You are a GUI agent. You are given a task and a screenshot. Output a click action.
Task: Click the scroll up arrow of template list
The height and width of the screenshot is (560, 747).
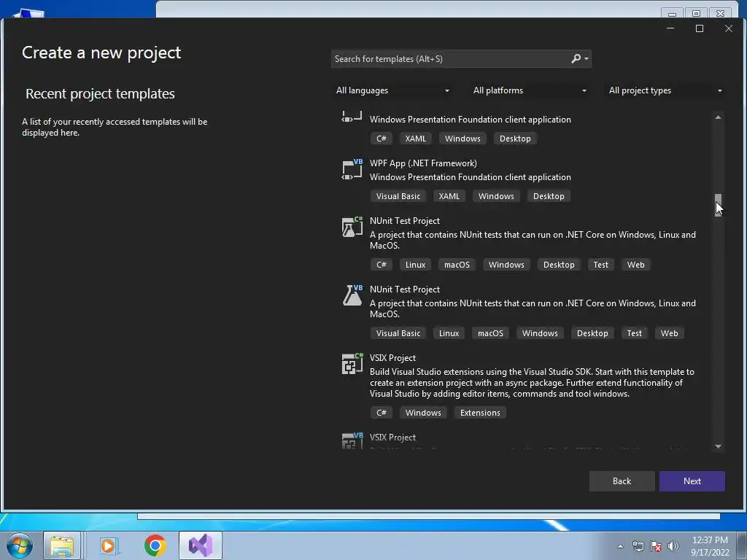[718, 117]
